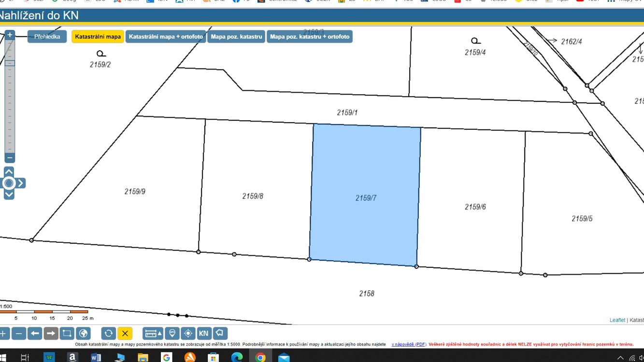
Task: Open the Leaflet attribution link
Action: coord(617,320)
